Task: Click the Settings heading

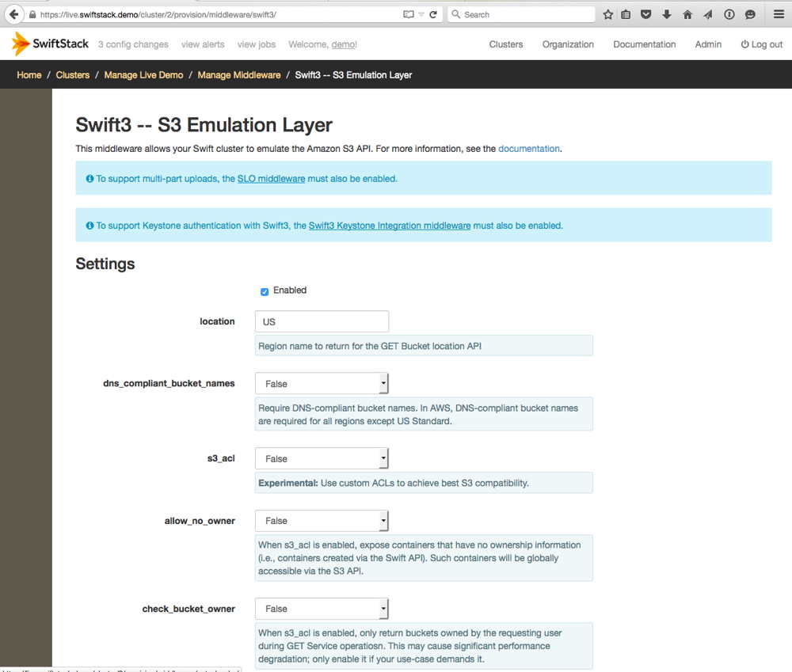Action: point(105,264)
